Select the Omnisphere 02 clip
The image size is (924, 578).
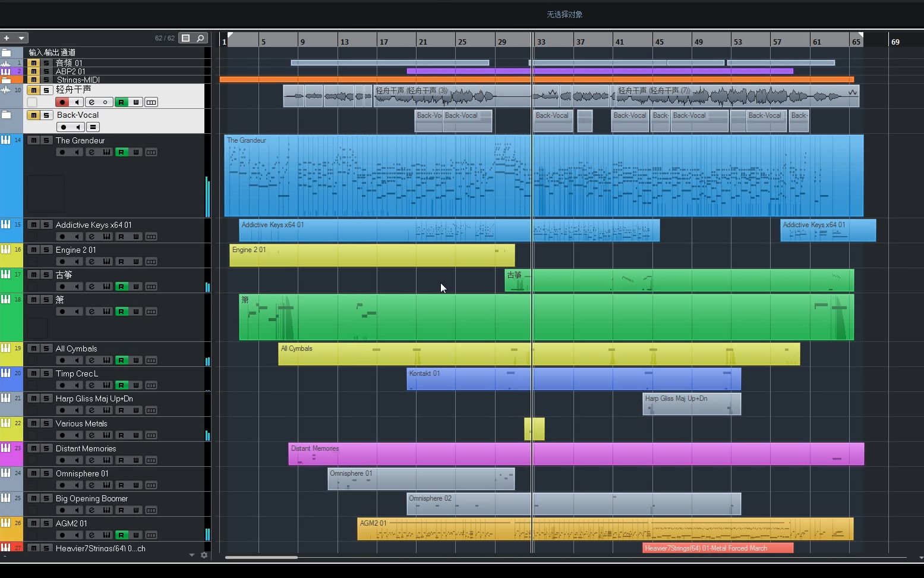point(573,504)
